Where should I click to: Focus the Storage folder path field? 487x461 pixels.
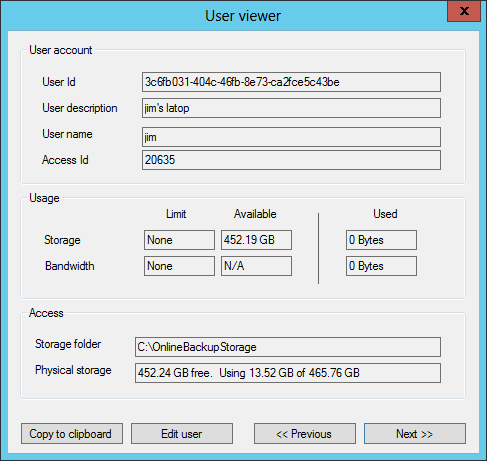[x=288, y=347]
